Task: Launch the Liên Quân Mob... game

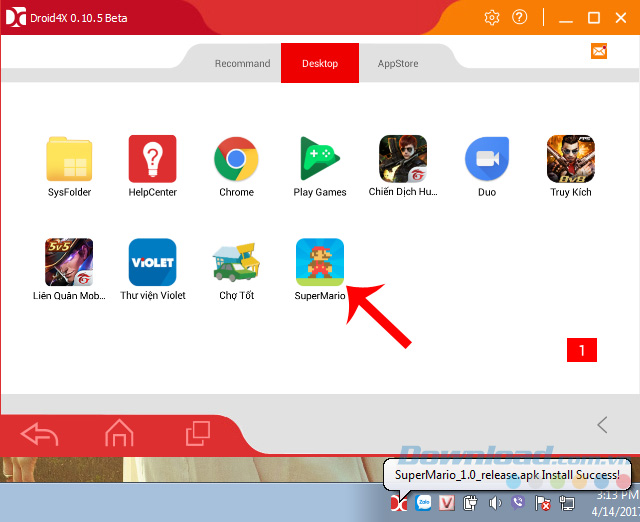Action: (69, 262)
